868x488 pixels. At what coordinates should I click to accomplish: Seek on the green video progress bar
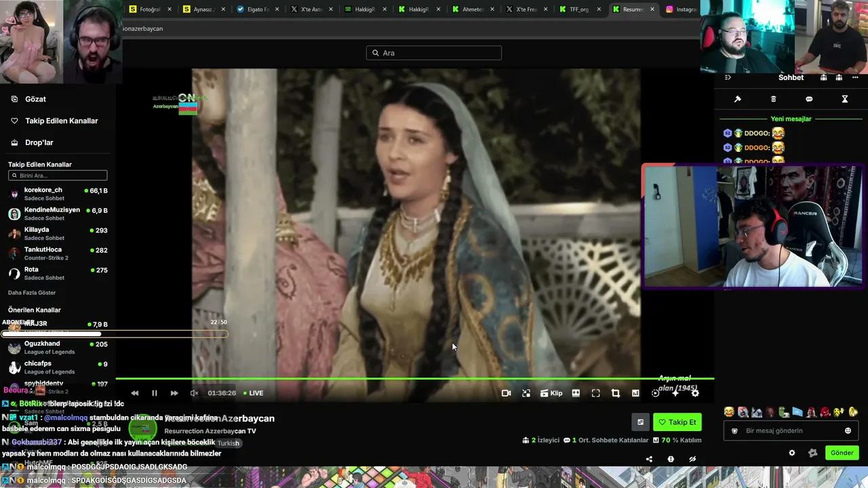pyautogui.click(x=415, y=379)
